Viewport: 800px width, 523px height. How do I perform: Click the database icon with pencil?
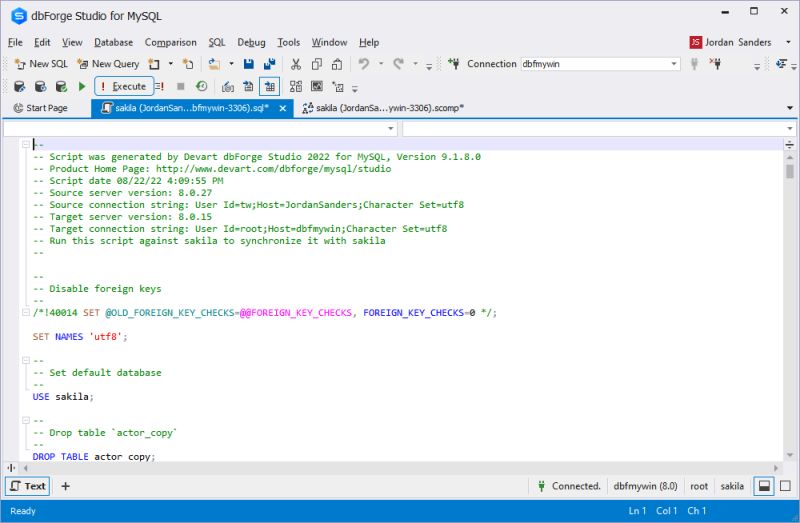(x=19, y=86)
